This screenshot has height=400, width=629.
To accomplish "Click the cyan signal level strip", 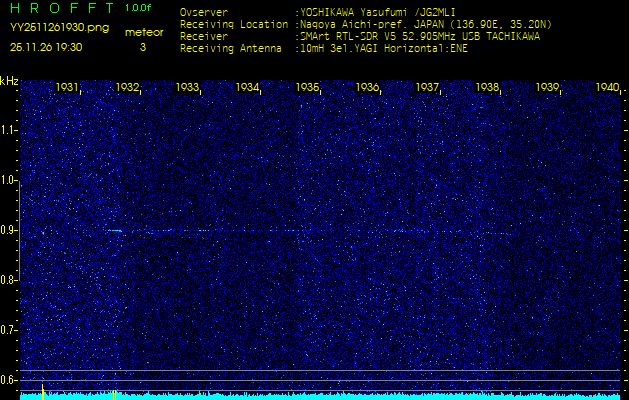I will [x=320, y=395].
